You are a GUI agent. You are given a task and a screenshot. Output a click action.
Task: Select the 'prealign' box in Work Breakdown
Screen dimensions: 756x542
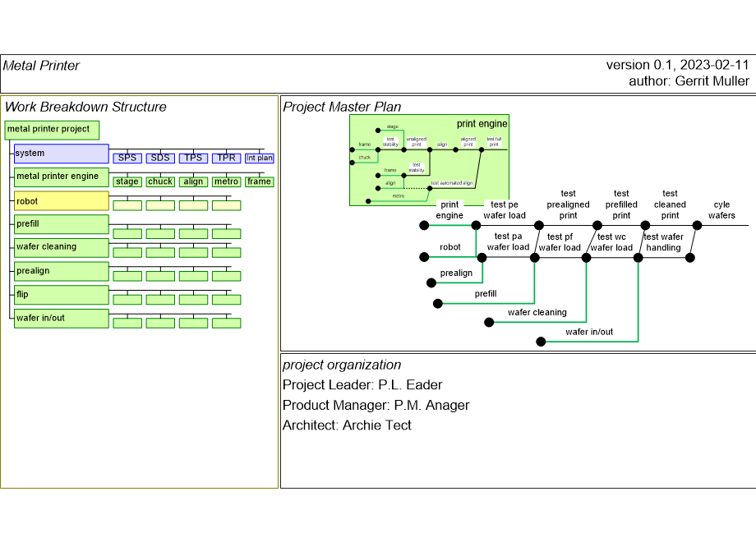tap(62, 271)
